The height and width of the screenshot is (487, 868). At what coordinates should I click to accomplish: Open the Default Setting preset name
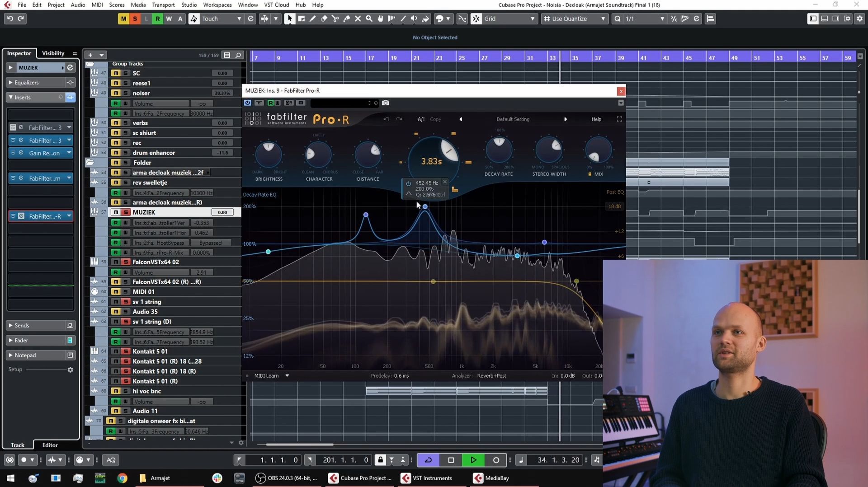pos(513,119)
